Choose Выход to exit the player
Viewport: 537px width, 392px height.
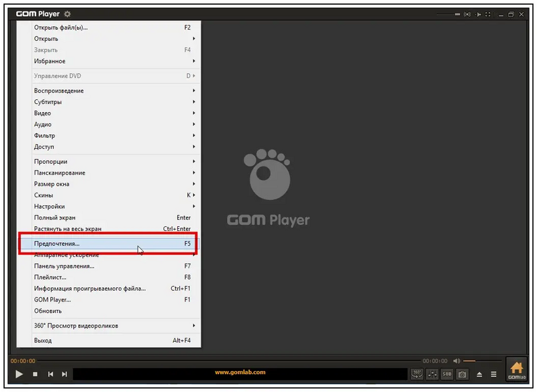pos(109,340)
